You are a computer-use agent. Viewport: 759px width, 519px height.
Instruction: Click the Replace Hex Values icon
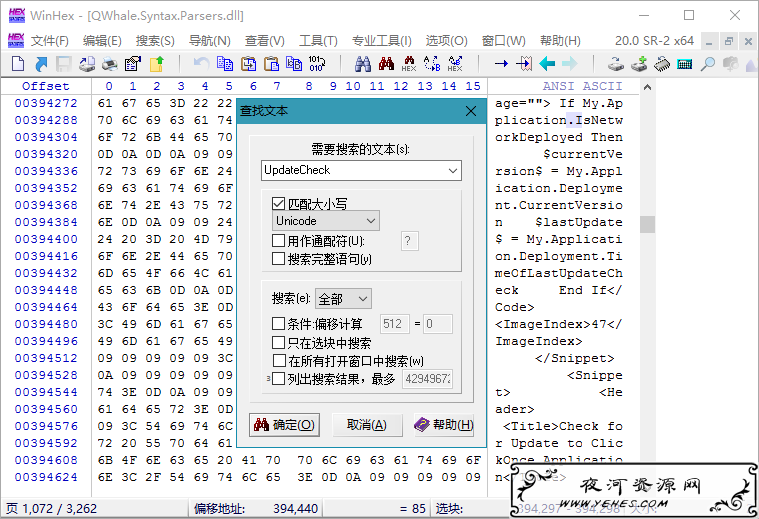(x=455, y=63)
